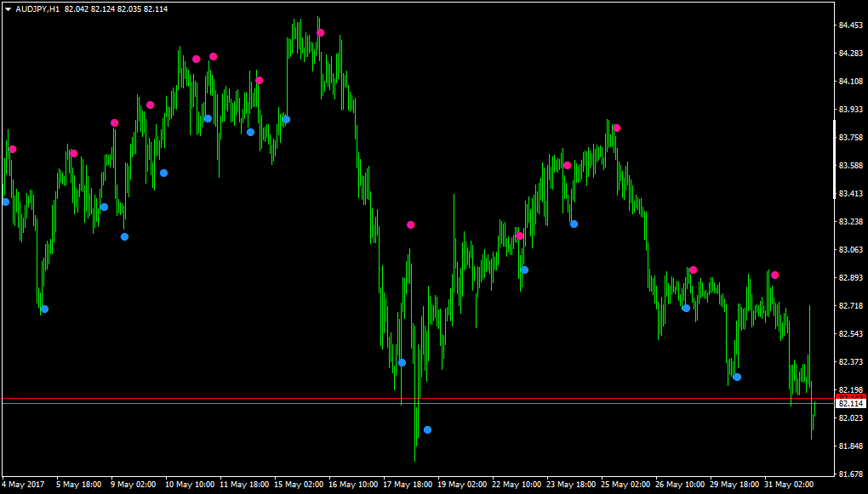868x494 pixels.
Task: Click the 82.543 price axis label
Action: [x=851, y=333]
